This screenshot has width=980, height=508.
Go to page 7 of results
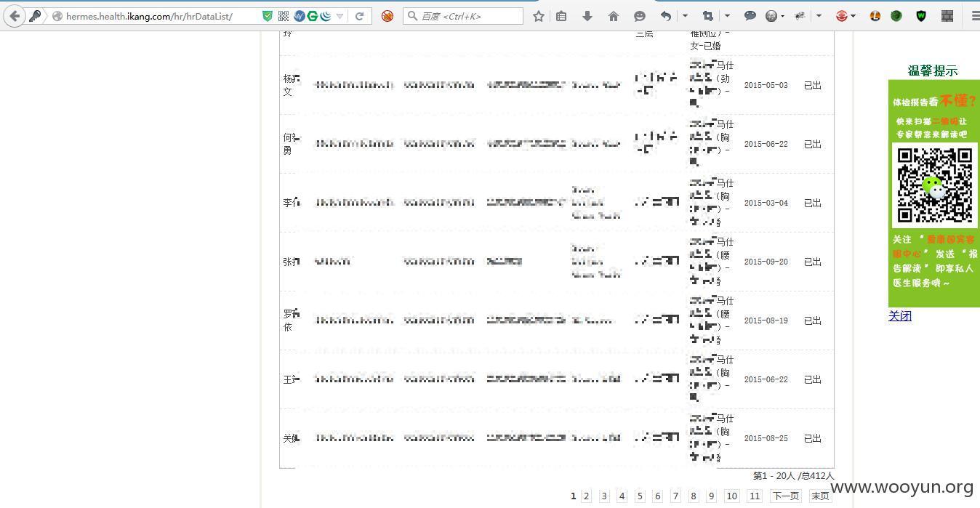(x=675, y=496)
